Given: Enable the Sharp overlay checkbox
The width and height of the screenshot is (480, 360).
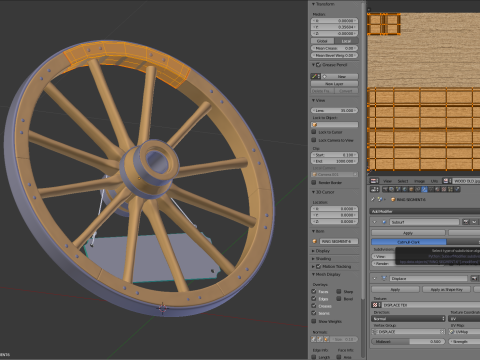Looking at the screenshot, I should click(x=339, y=291).
